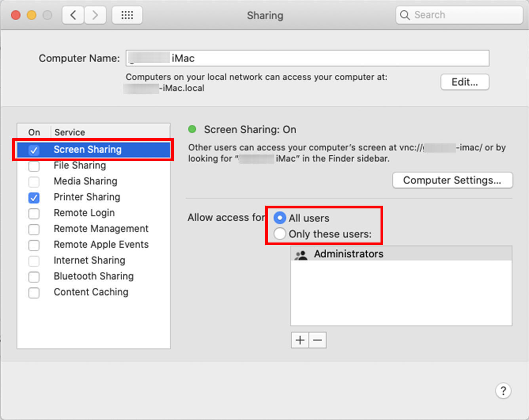Select the Only these users radio button

tap(280, 234)
